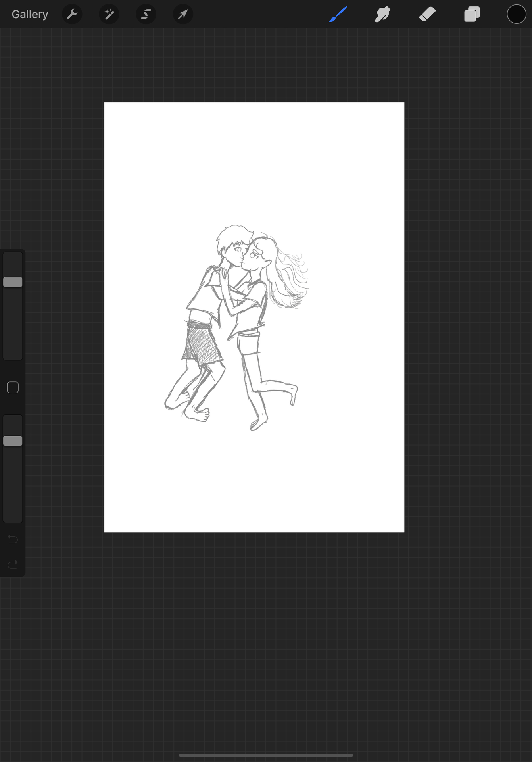Tap the Modify square button in sidebar
532x762 pixels.
coord(13,387)
